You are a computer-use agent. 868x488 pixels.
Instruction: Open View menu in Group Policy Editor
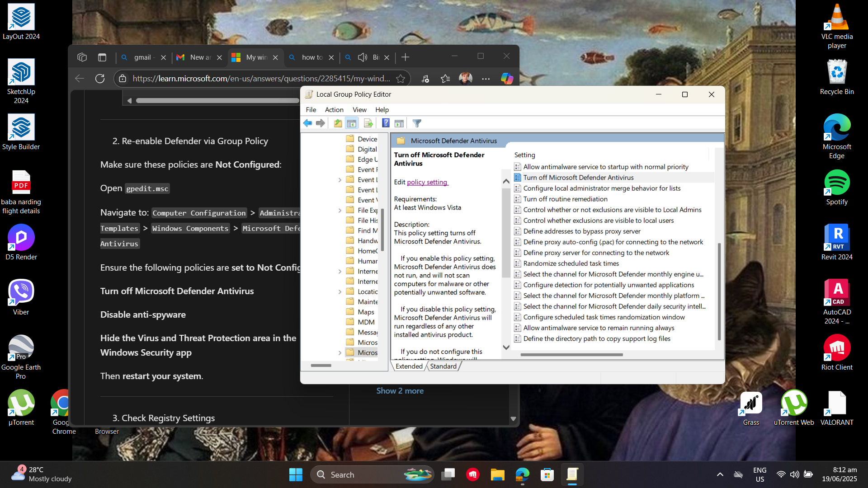pos(359,109)
